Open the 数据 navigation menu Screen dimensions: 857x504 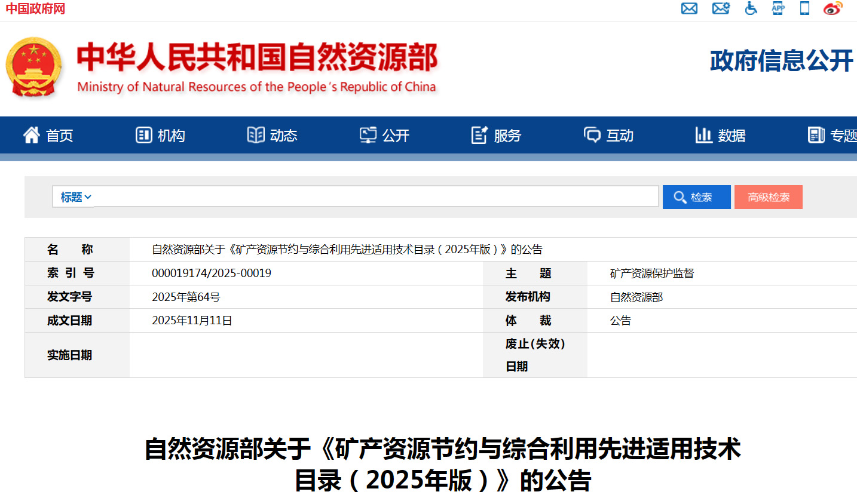coord(720,136)
